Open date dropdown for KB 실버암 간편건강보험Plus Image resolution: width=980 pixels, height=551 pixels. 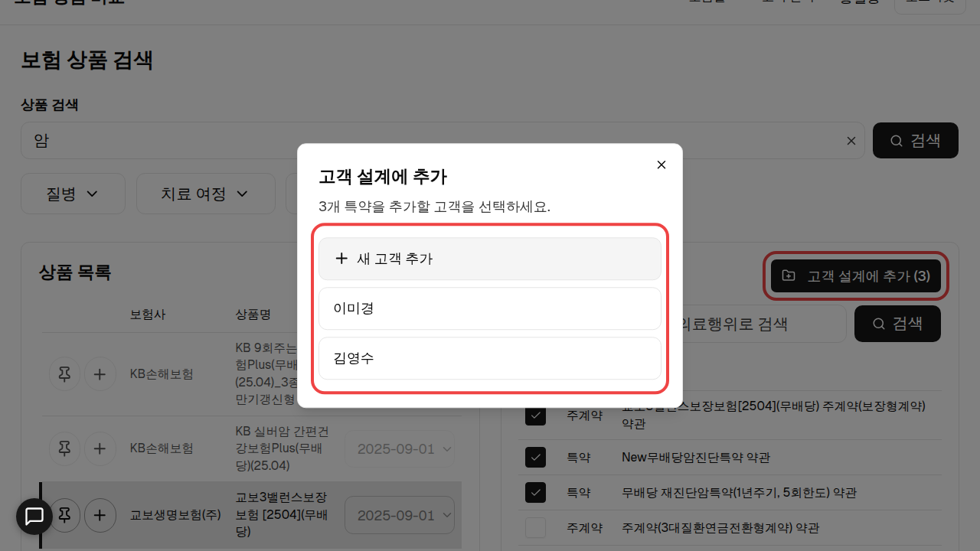pos(400,448)
